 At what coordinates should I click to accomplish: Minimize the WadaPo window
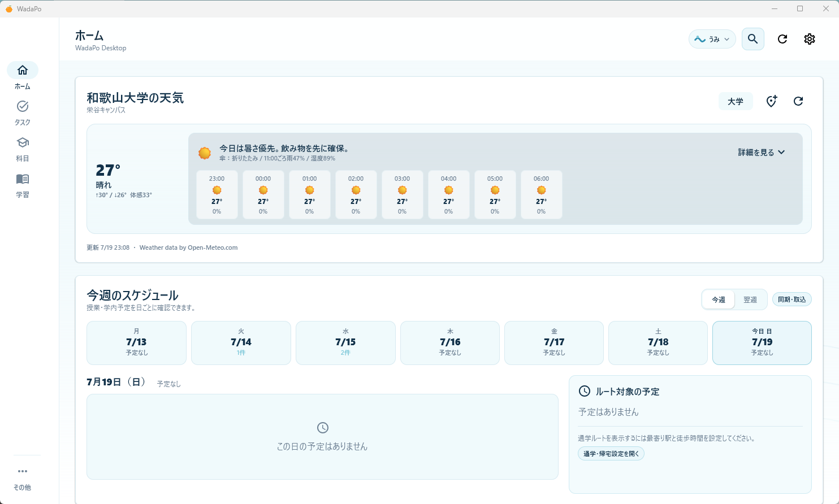point(775,8)
